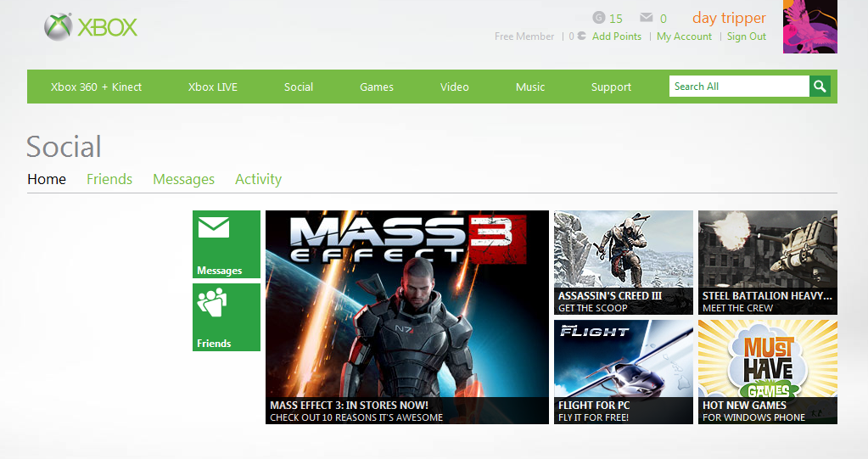The image size is (868, 459).
Task: Open the envelope messages icon in header
Action: click(x=646, y=18)
